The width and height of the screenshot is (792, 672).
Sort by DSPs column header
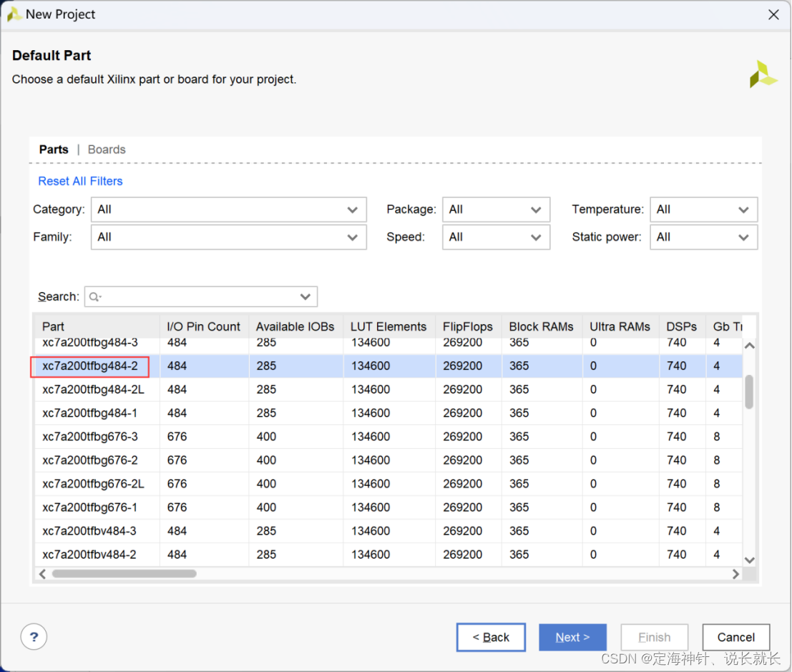click(x=682, y=327)
